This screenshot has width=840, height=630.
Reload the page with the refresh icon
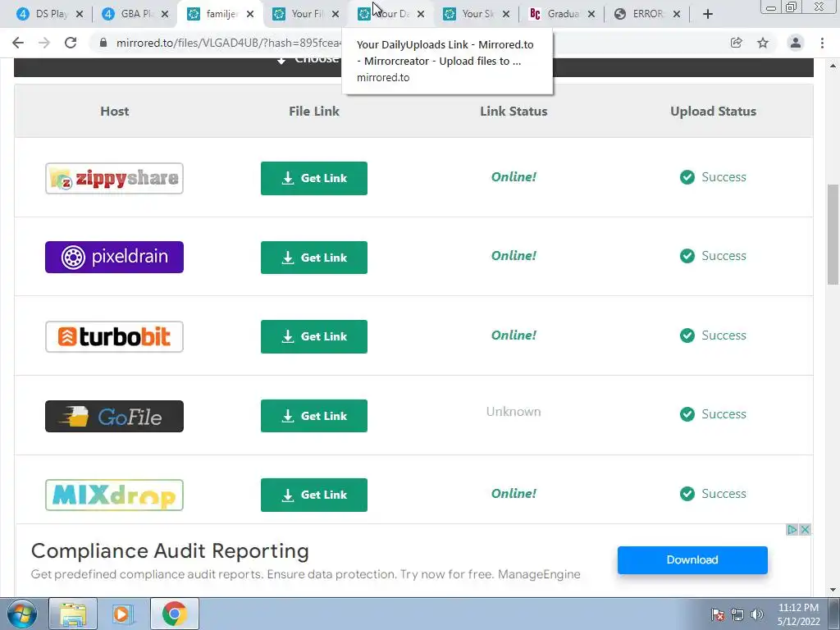(71, 43)
